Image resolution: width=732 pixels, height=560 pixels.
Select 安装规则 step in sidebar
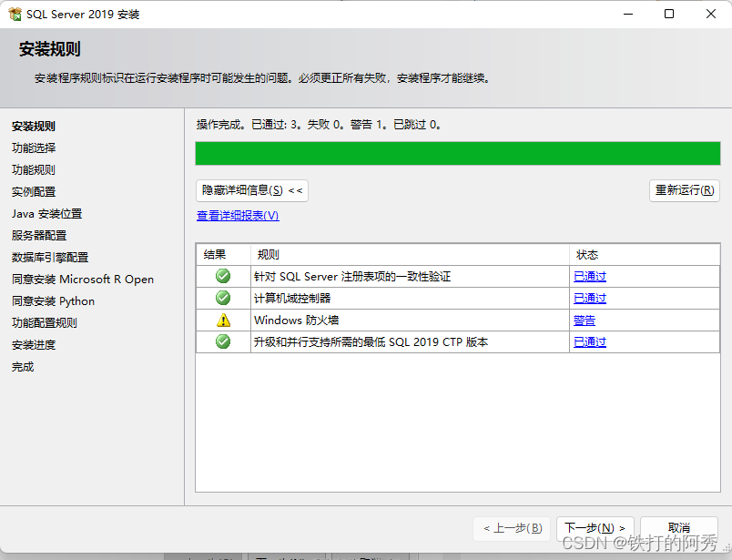[34, 126]
